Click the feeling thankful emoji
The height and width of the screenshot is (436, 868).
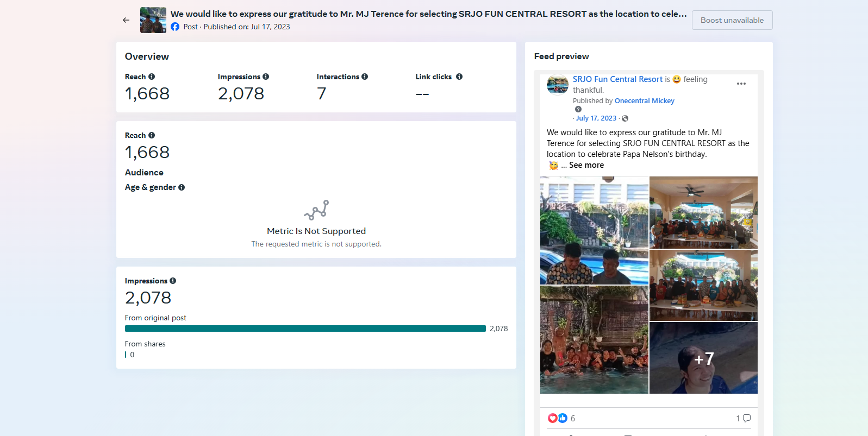677,79
